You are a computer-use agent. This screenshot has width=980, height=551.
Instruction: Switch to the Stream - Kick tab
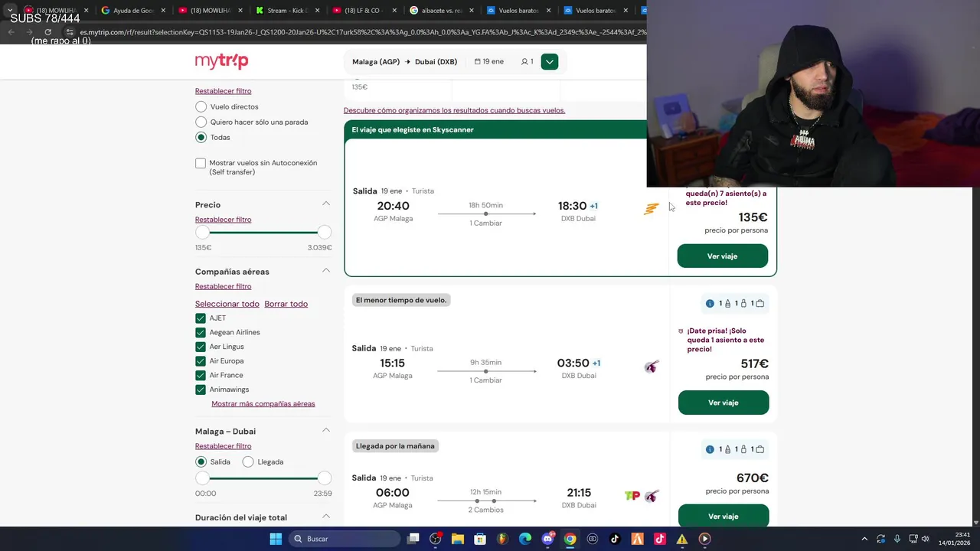(x=286, y=11)
